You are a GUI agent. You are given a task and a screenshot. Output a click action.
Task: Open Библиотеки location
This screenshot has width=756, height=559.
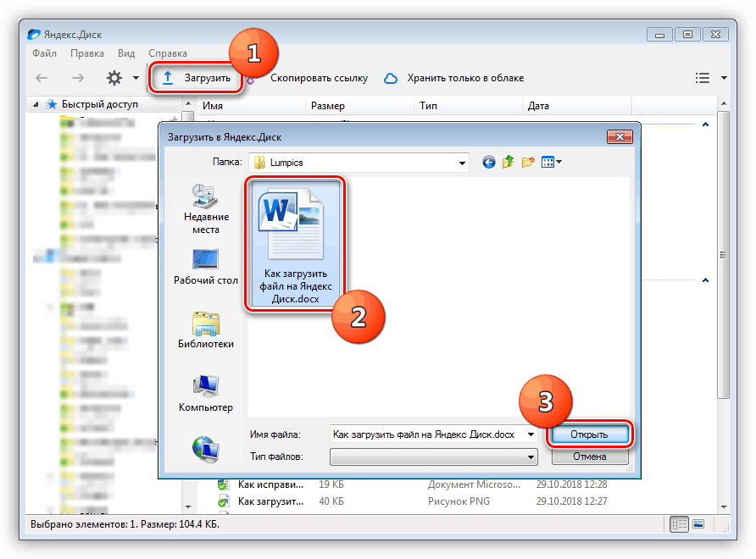click(205, 330)
